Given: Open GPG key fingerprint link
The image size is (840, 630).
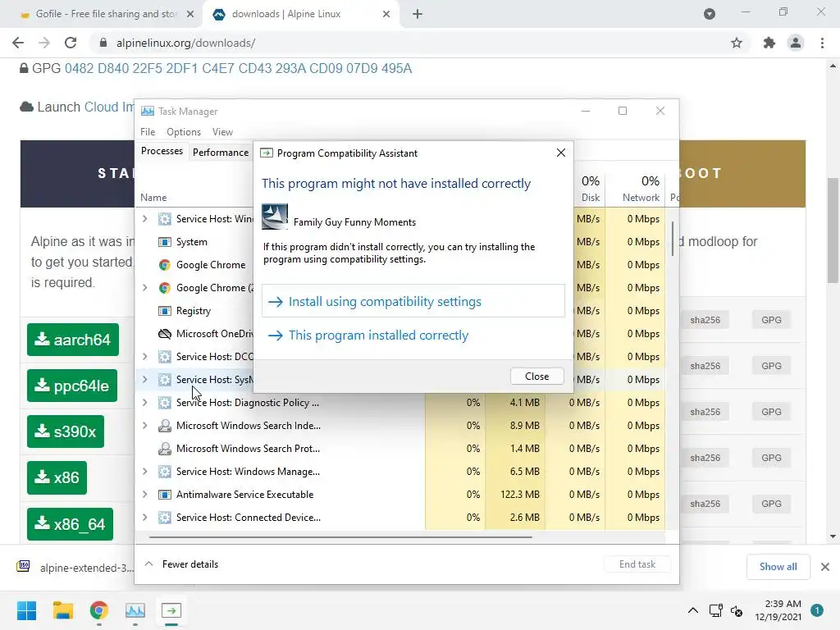Looking at the screenshot, I should (x=238, y=69).
